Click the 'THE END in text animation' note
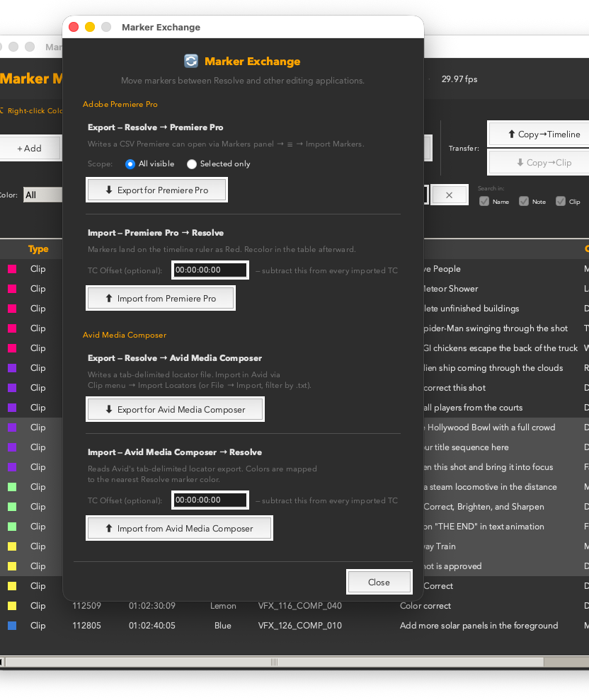The width and height of the screenshot is (589, 700). pos(484,527)
